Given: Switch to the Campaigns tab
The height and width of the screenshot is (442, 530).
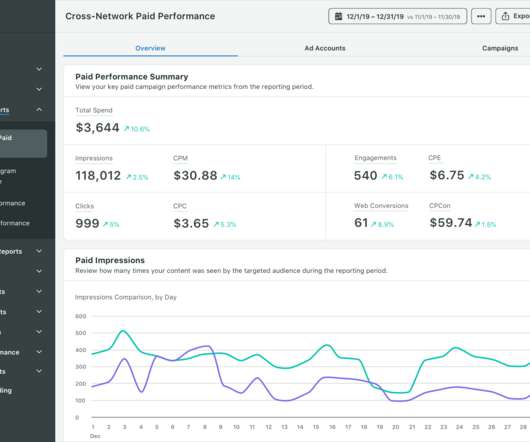Looking at the screenshot, I should (x=500, y=48).
